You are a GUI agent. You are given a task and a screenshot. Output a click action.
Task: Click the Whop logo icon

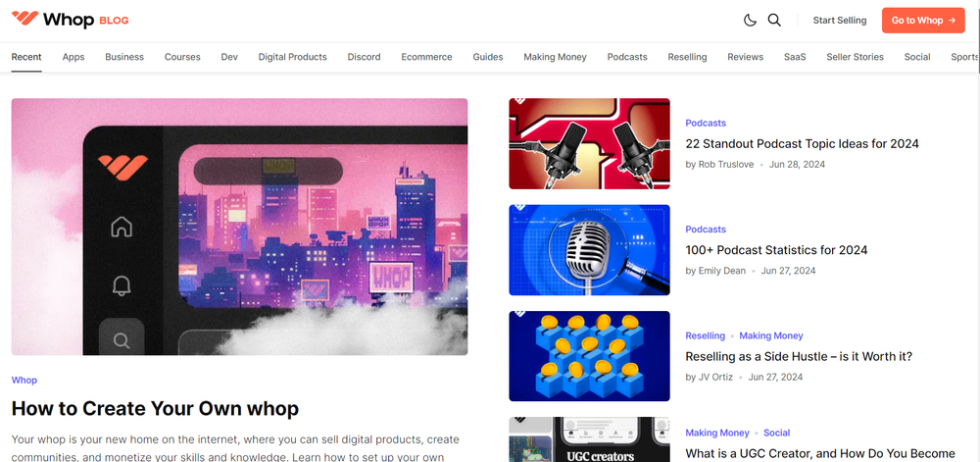click(x=25, y=20)
